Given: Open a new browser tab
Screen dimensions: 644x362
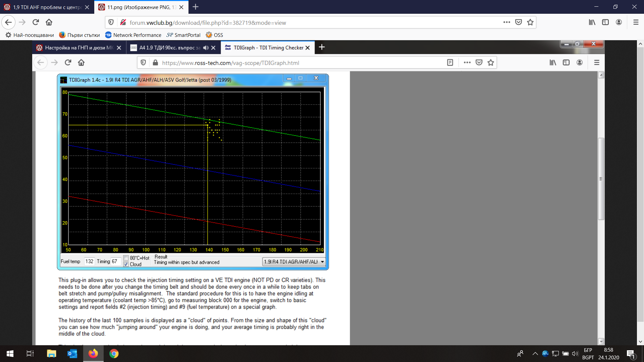Looking at the screenshot, I should pos(196,7).
